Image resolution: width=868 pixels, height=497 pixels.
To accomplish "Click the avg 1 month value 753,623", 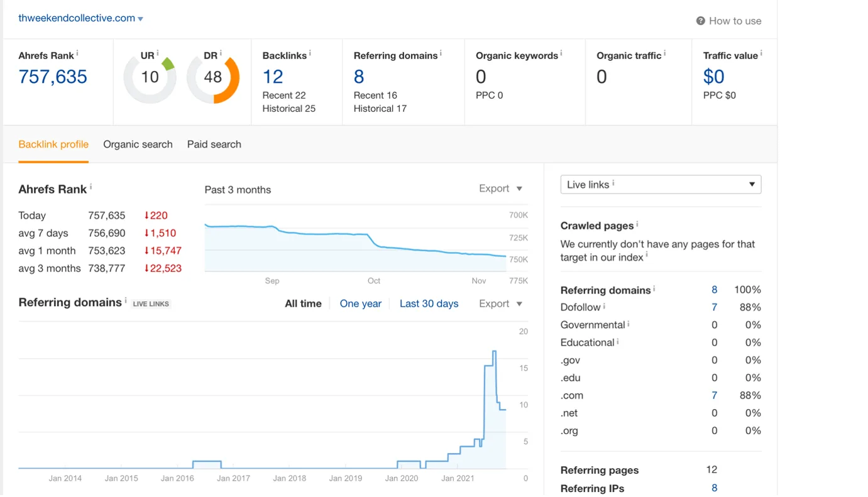I will pos(107,251).
